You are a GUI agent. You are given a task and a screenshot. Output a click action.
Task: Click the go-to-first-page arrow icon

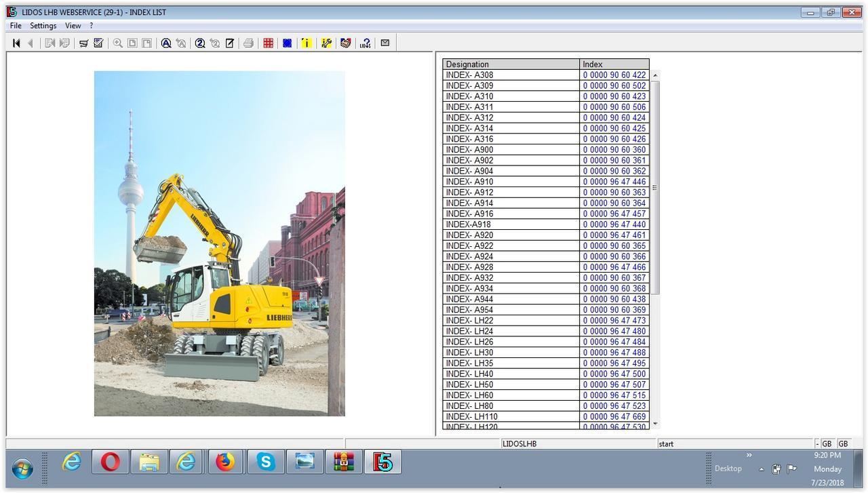16,43
